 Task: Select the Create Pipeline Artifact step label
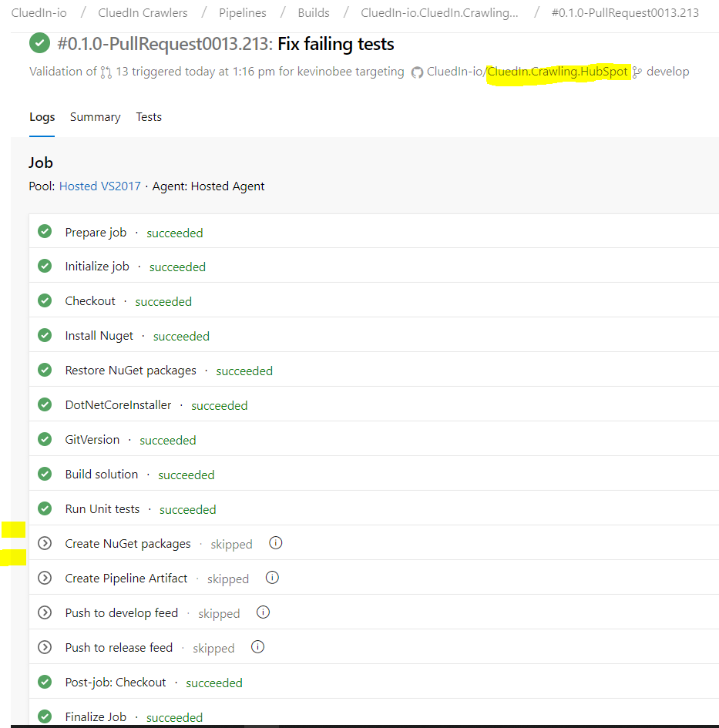[x=126, y=579]
